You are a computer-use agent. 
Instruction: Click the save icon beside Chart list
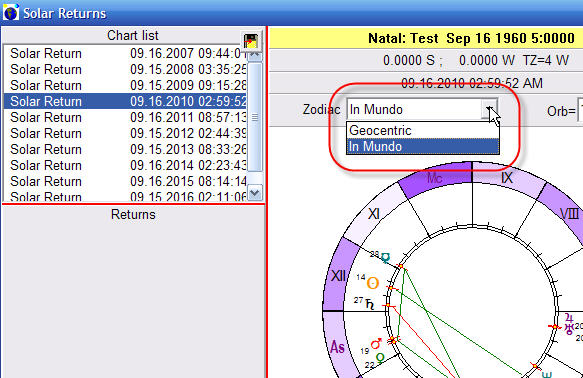point(251,41)
